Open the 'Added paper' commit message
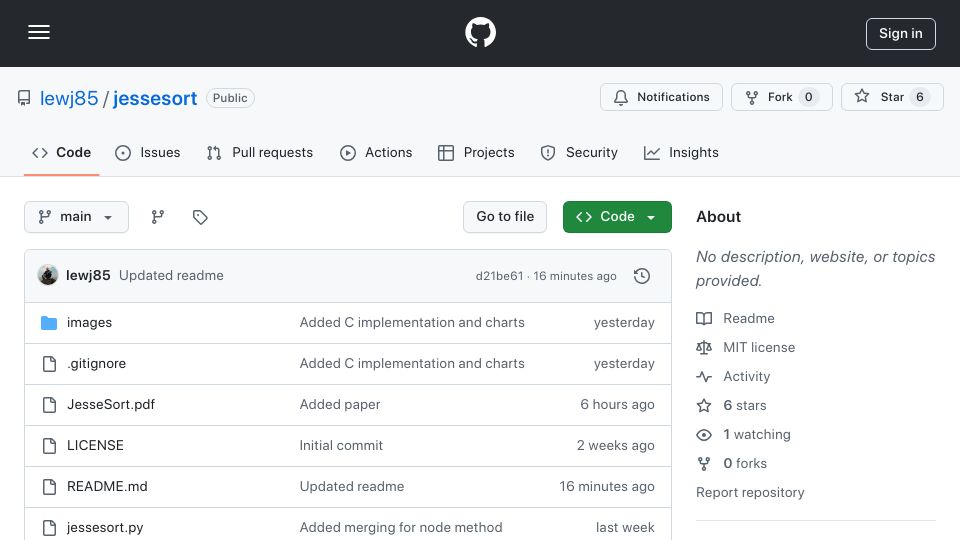The width and height of the screenshot is (960, 540). [x=340, y=405]
